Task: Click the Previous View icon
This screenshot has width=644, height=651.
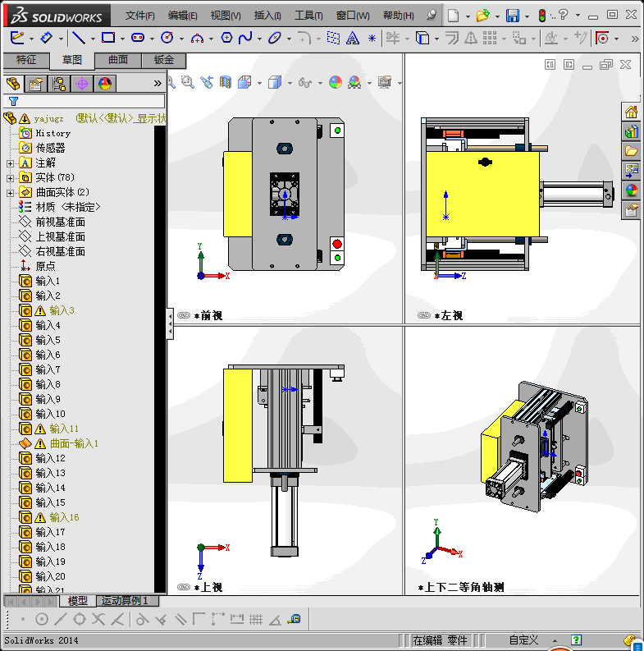Action: (207, 82)
